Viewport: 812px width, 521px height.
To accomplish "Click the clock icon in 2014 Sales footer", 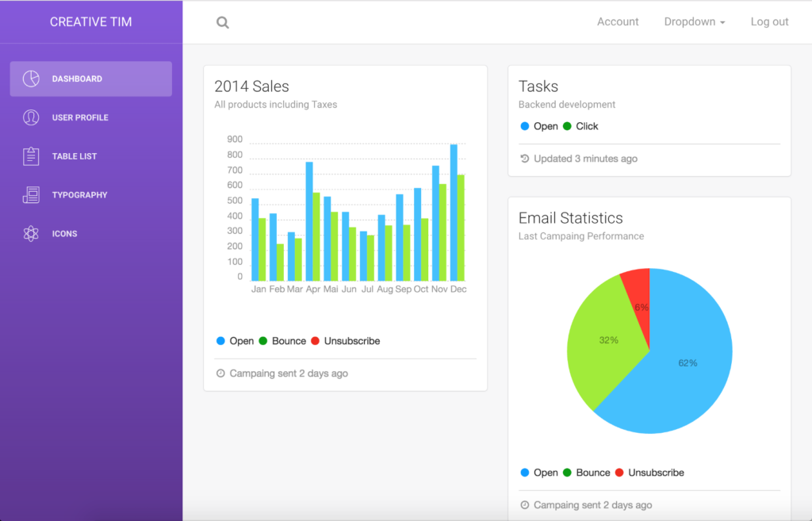I will [220, 374].
